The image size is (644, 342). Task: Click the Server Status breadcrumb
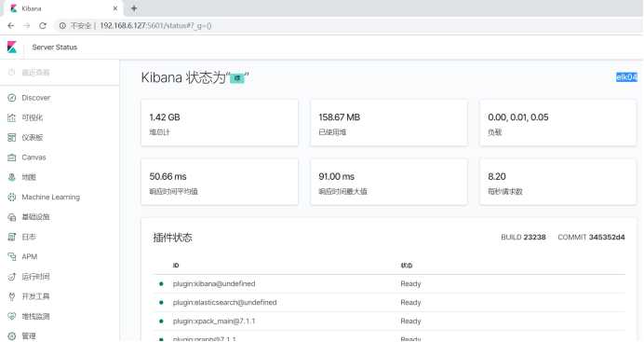point(55,48)
